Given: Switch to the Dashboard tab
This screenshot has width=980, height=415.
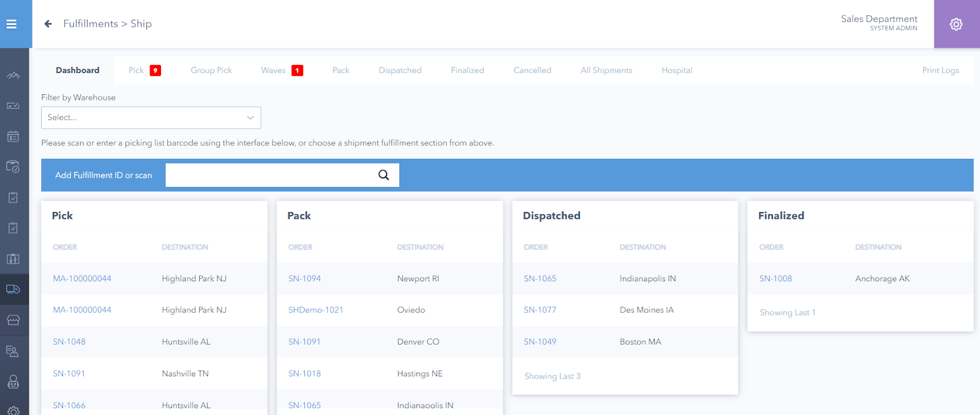Looking at the screenshot, I should (78, 70).
